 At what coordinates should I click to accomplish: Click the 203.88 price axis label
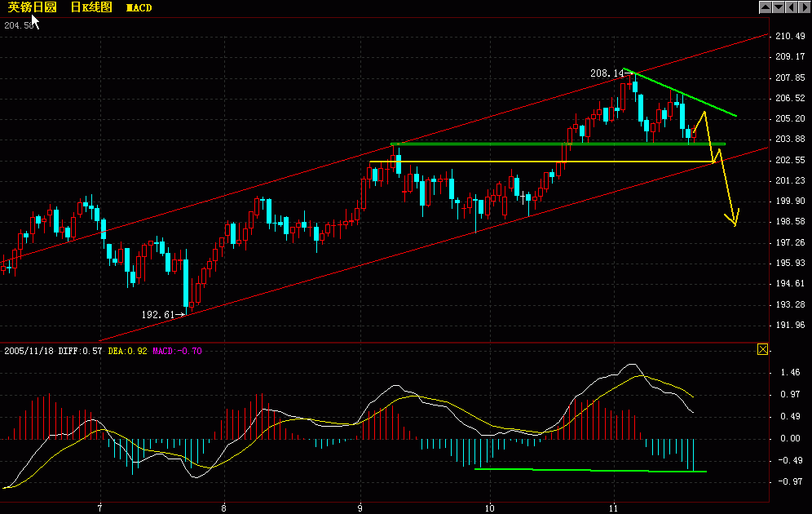[790, 139]
